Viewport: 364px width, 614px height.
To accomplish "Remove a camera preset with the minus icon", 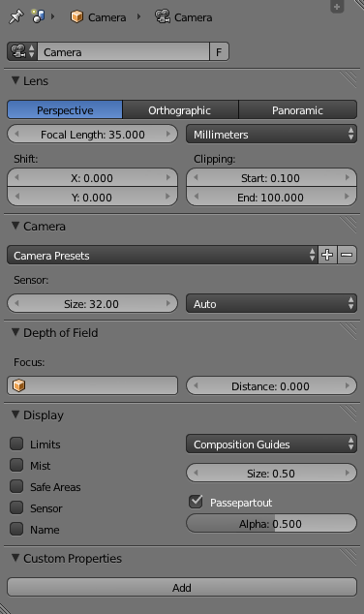I will [x=347, y=255].
